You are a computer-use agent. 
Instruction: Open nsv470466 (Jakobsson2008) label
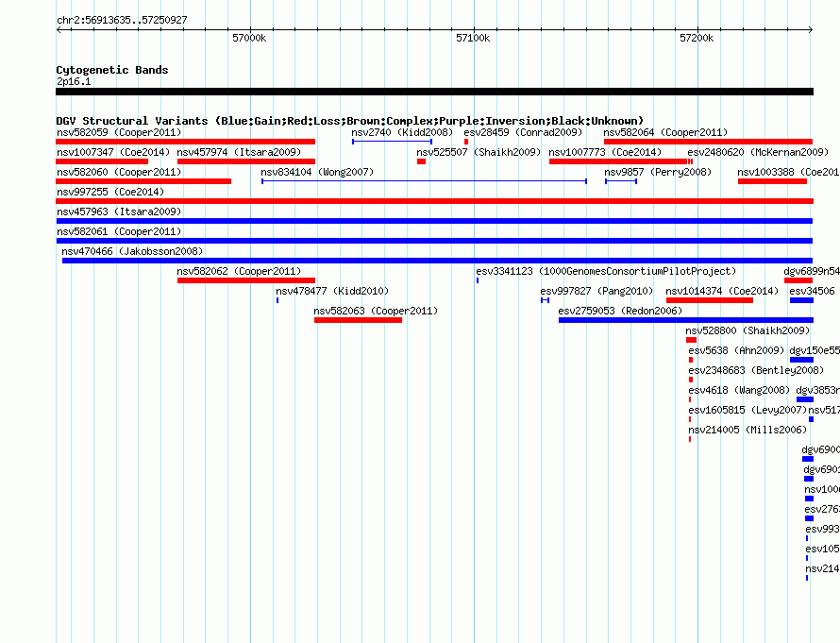click(x=132, y=251)
